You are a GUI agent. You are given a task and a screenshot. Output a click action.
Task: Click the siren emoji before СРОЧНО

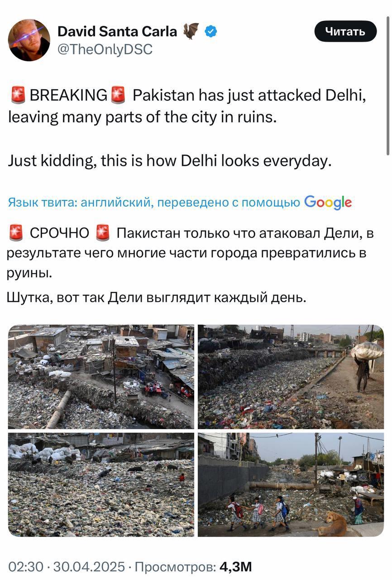click(16, 233)
